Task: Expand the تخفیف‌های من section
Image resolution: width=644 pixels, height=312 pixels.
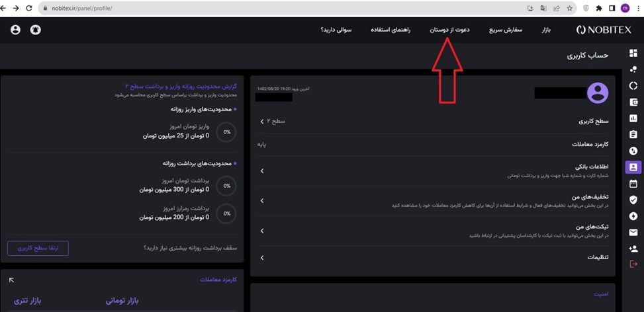Action: 434,201
